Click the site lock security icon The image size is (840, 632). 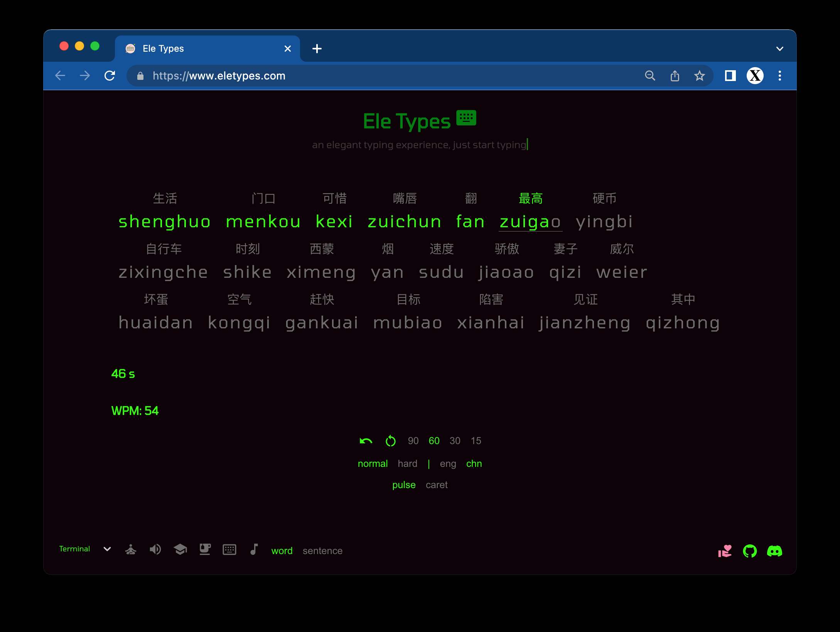click(140, 76)
